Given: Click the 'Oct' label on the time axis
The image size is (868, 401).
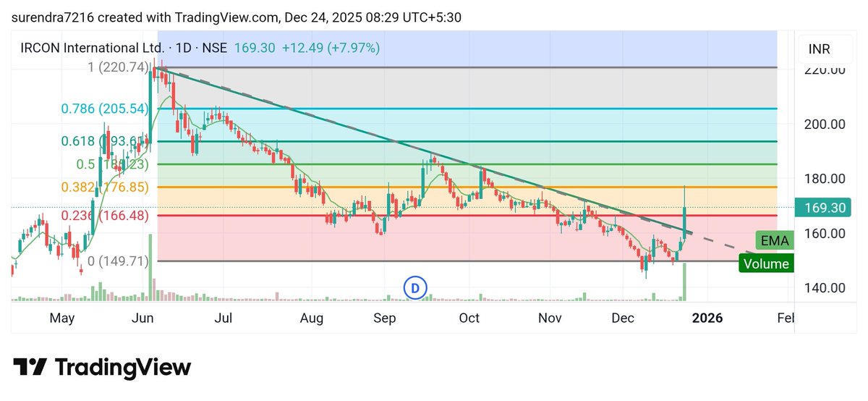Looking at the screenshot, I should (x=469, y=318).
